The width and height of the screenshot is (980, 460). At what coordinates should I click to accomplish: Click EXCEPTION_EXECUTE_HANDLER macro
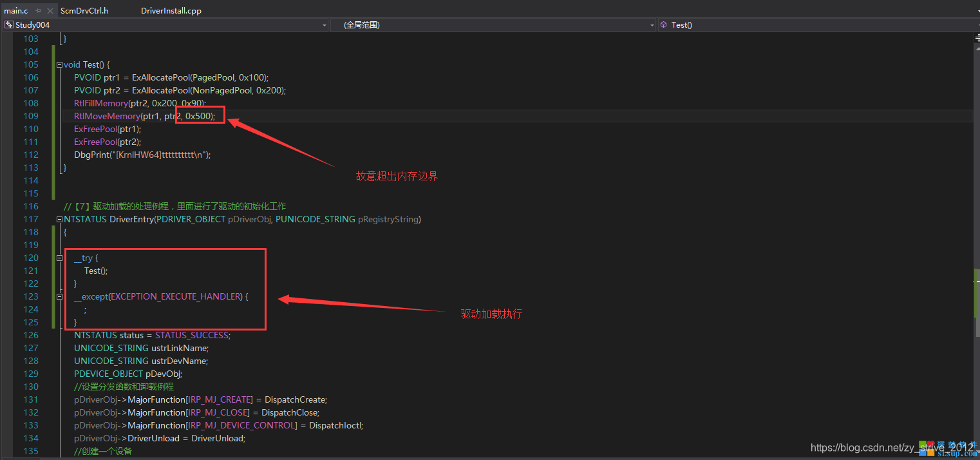pyautogui.click(x=176, y=296)
